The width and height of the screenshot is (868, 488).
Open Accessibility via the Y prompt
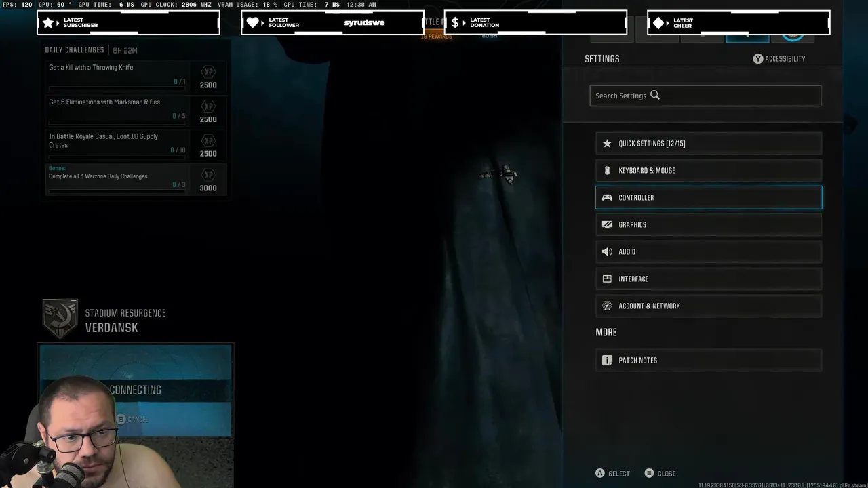(779, 59)
